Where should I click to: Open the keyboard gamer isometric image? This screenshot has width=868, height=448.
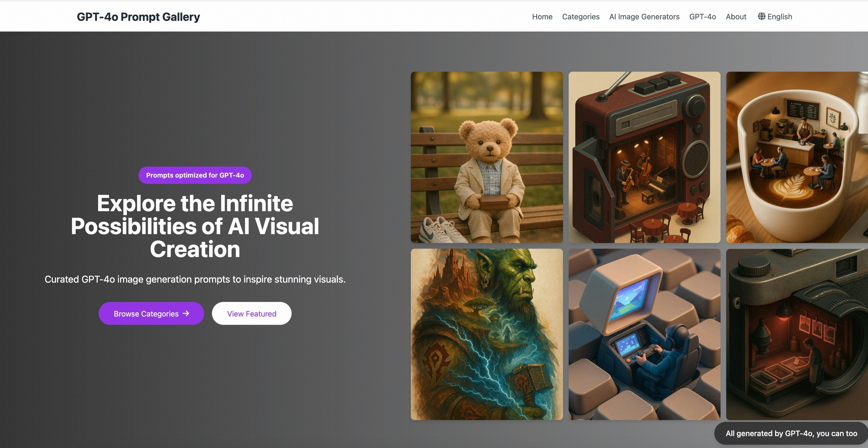click(x=644, y=334)
